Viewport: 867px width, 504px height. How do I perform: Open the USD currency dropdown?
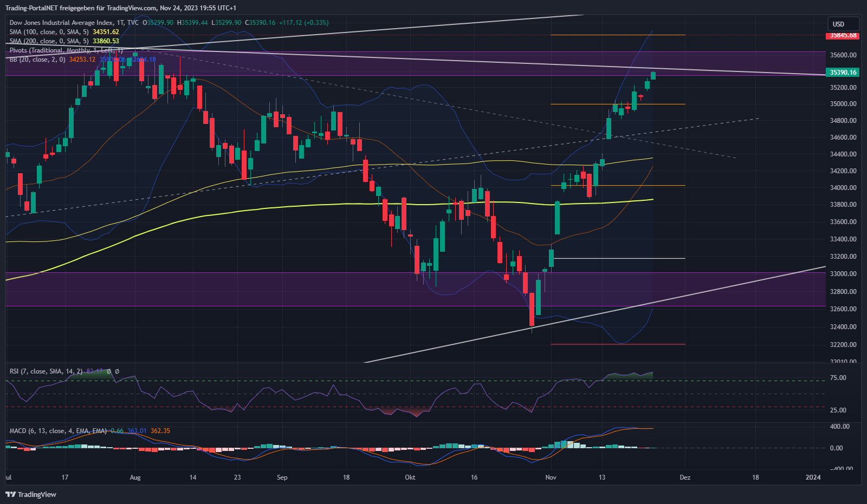[x=843, y=24]
